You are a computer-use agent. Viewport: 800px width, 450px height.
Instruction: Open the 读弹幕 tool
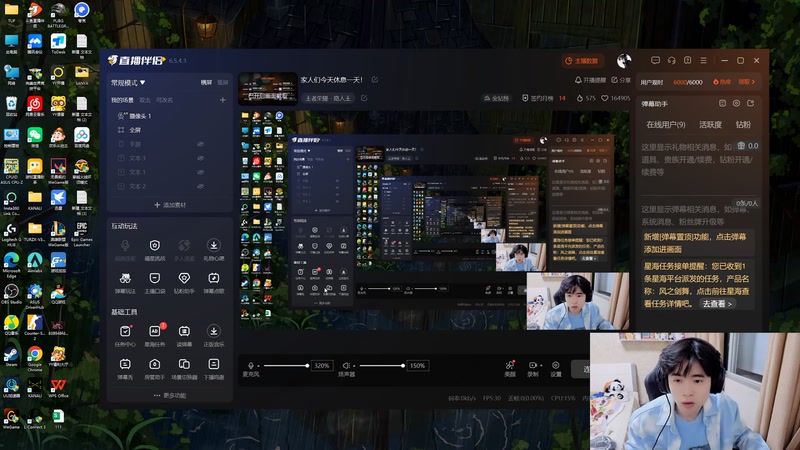pos(184,336)
